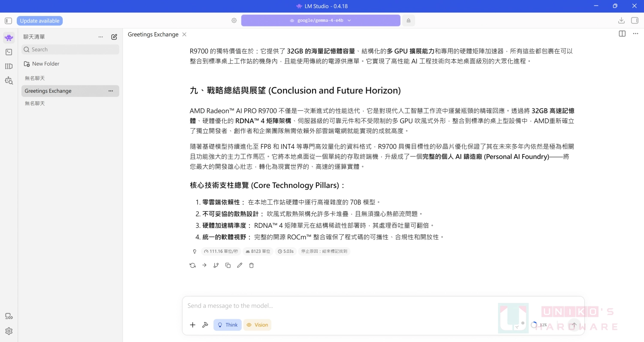644x342 pixels.
Task: Eject the loaded model
Action: click(x=408, y=20)
